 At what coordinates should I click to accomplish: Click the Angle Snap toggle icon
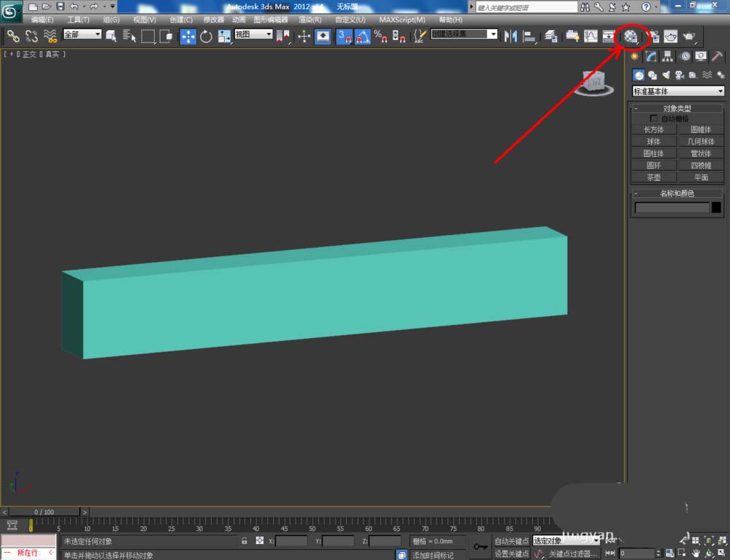(362, 36)
